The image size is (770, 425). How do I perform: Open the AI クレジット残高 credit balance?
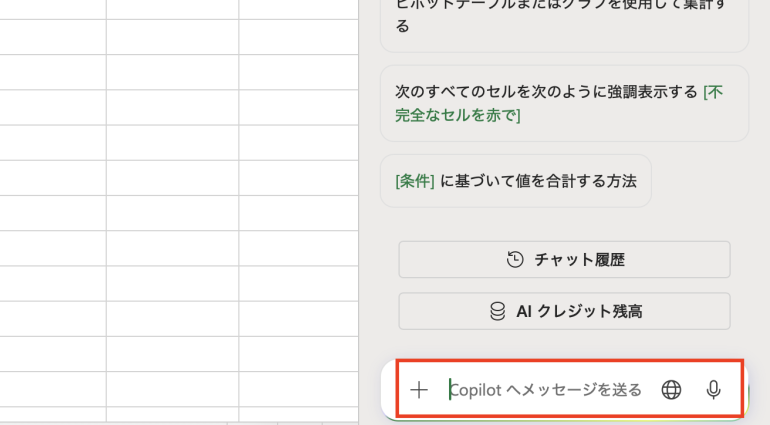564,312
